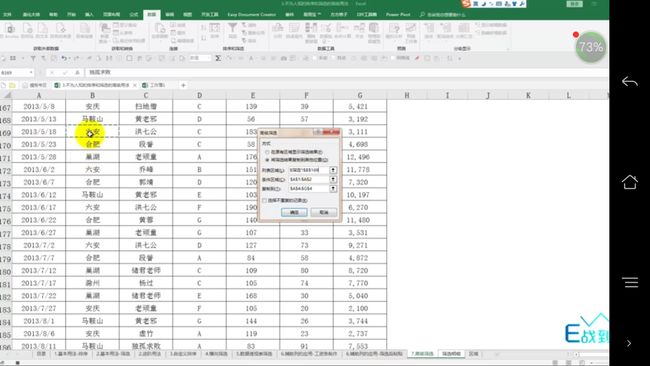The image size is (650, 366).
Task: Click the Remove Duplicates icon
Action: pyautogui.click(x=310, y=28)
